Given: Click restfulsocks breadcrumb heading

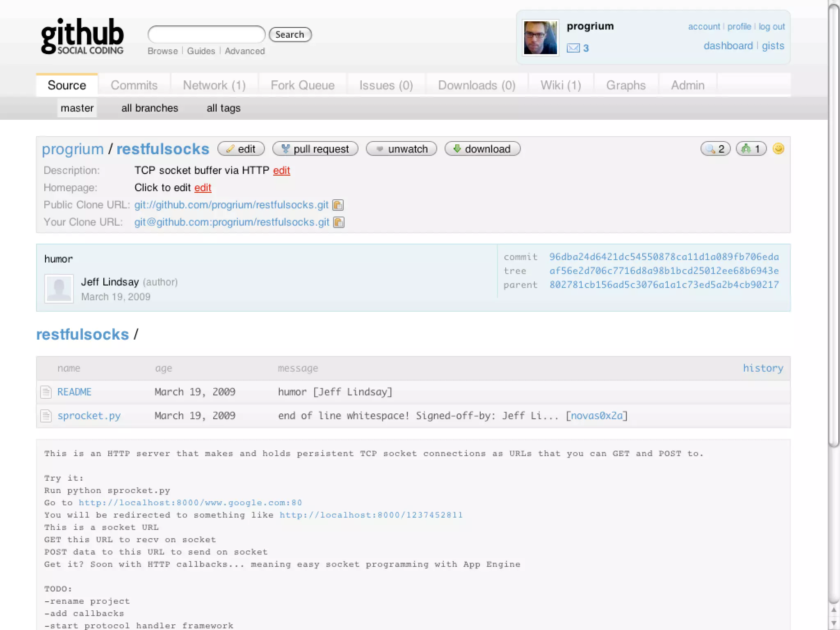Looking at the screenshot, I should coord(82,334).
